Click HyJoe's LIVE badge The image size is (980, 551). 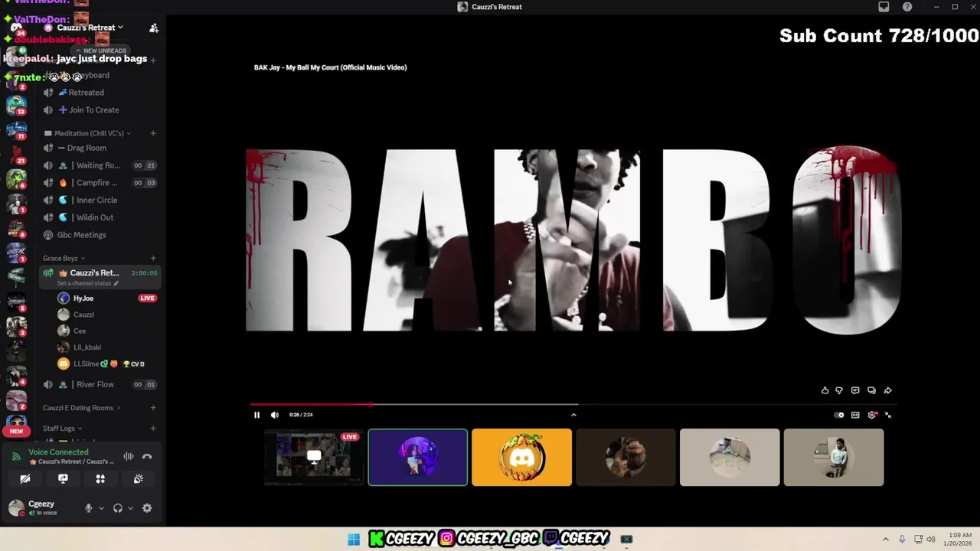tap(148, 298)
